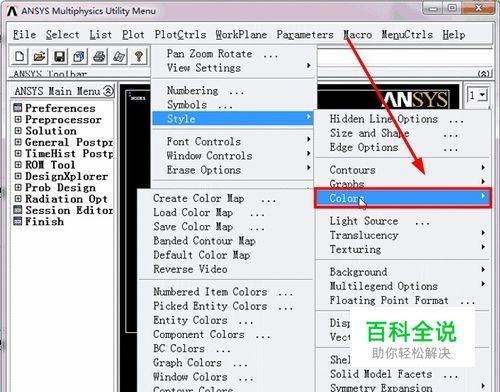The height and width of the screenshot is (392, 500).
Task: Open Window Controls submenu
Action: point(232,156)
